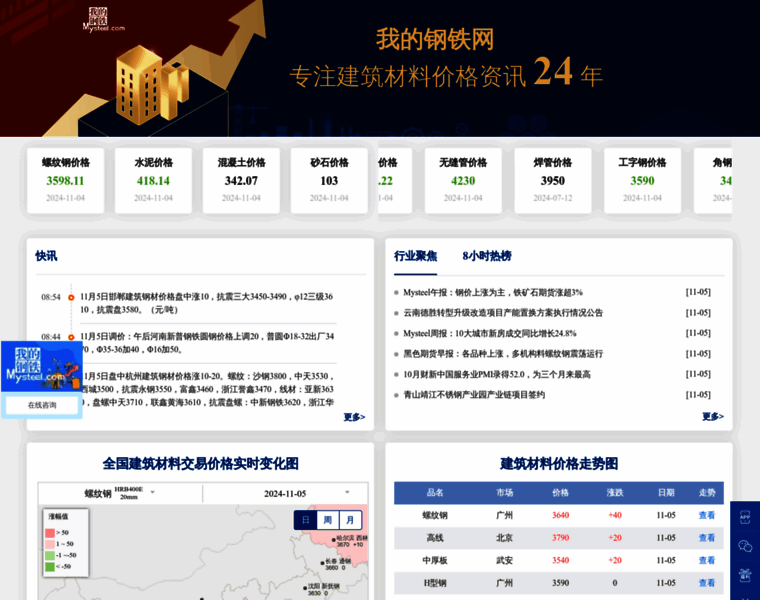Open the 08:54 邯郸建筑钢材价格 flash news

click(206, 303)
